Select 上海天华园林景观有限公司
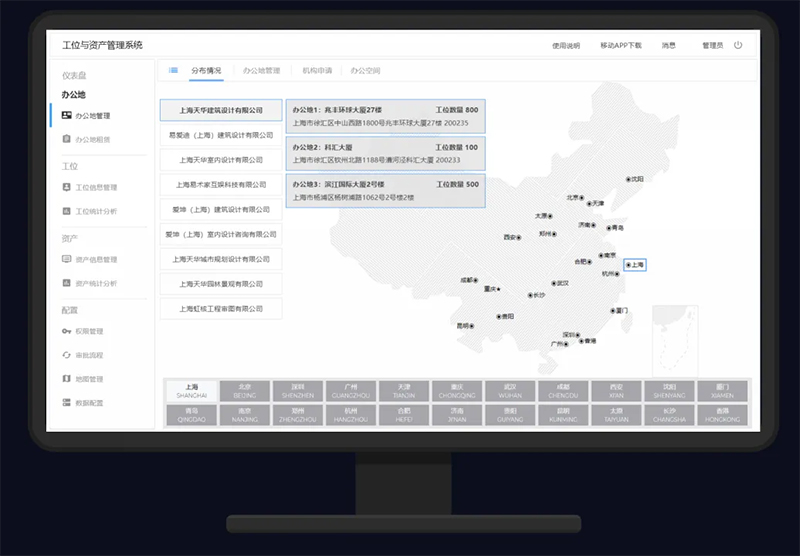This screenshot has width=800, height=556. [x=221, y=284]
